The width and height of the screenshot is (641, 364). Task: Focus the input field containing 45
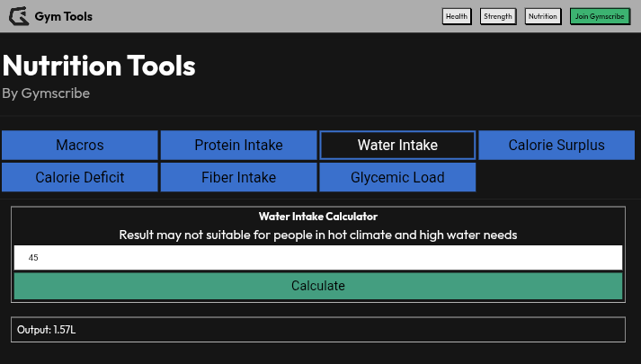point(318,258)
